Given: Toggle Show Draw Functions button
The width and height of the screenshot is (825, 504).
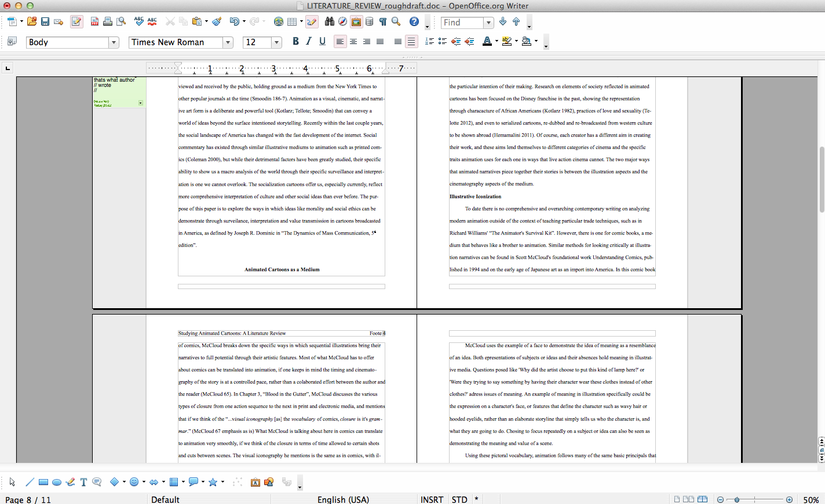Looking at the screenshot, I should click(312, 21).
